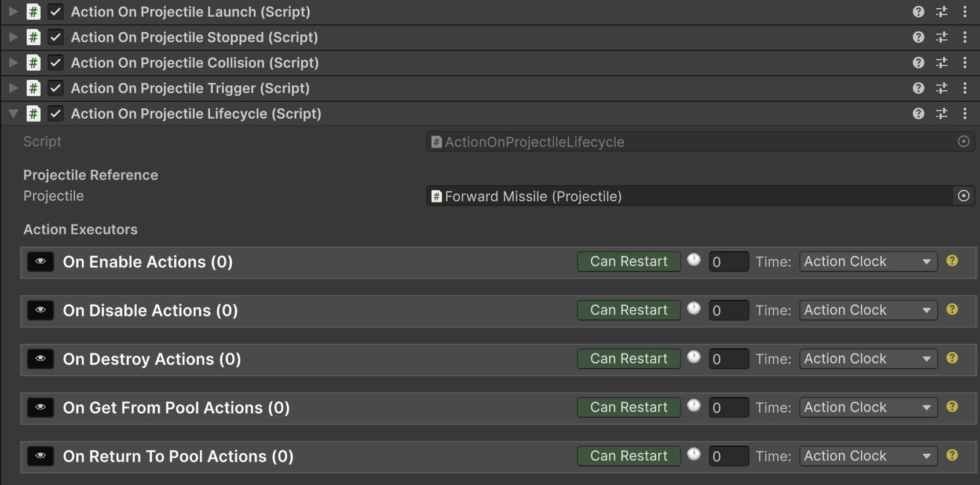Open presets for Action On Projectile Lifecycle
Image resolution: width=980 pixels, height=485 pixels.
[x=942, y=113]
